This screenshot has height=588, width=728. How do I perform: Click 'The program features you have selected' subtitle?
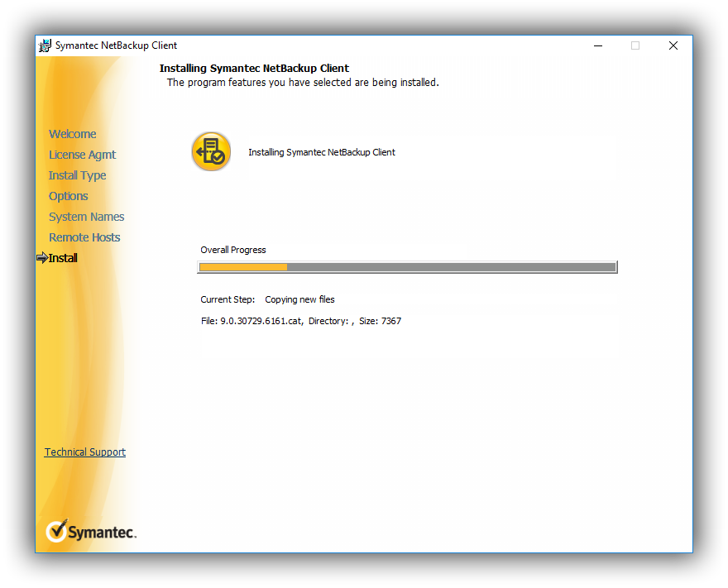point(303,83)
